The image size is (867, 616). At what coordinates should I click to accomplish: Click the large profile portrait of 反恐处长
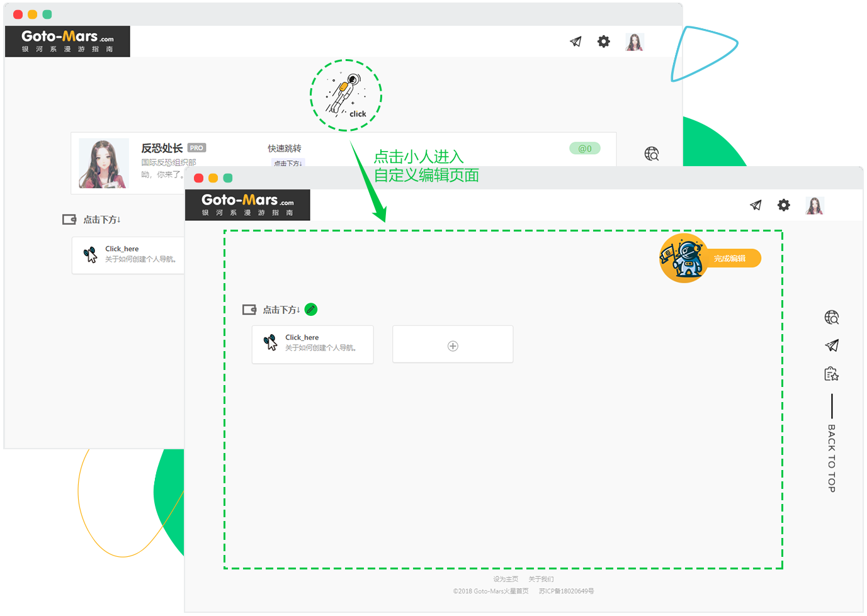[x=104, y=164]
